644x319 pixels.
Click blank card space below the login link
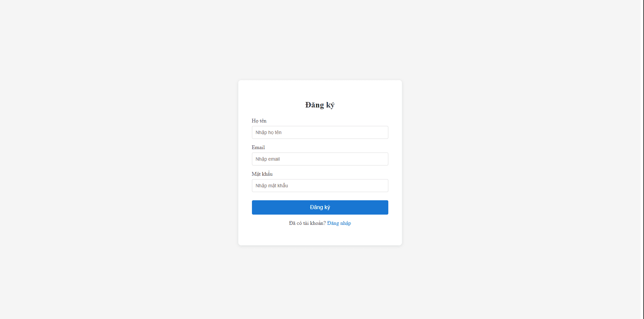[320, 237]
